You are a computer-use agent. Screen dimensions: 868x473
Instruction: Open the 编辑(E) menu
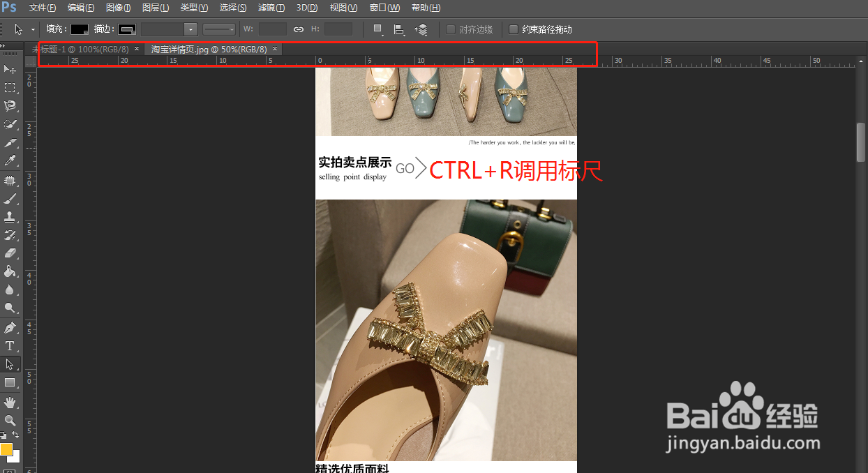point(81,8)
